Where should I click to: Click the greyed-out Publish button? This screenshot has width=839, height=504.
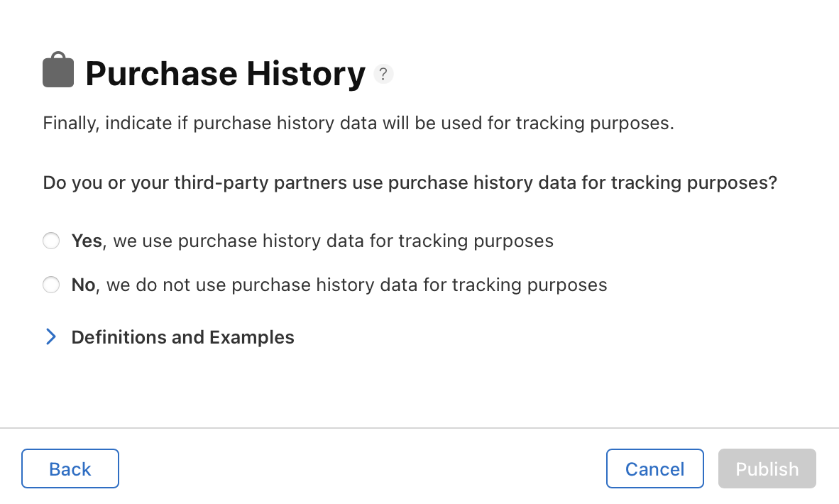pyautogui.click(x=767, y=469)
